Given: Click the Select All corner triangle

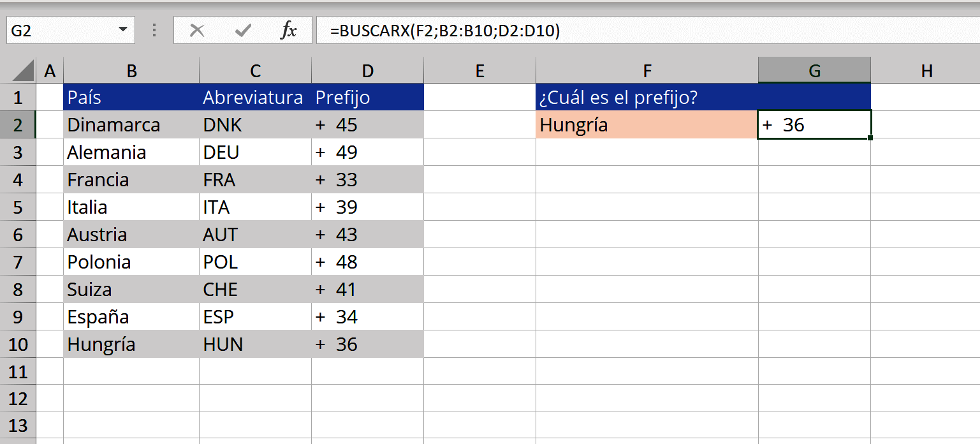Looking at the screenshot, I should pos(22,71).
